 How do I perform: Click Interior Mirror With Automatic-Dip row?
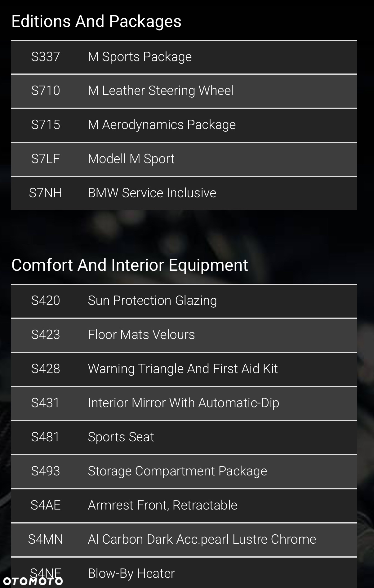point(184,403)
